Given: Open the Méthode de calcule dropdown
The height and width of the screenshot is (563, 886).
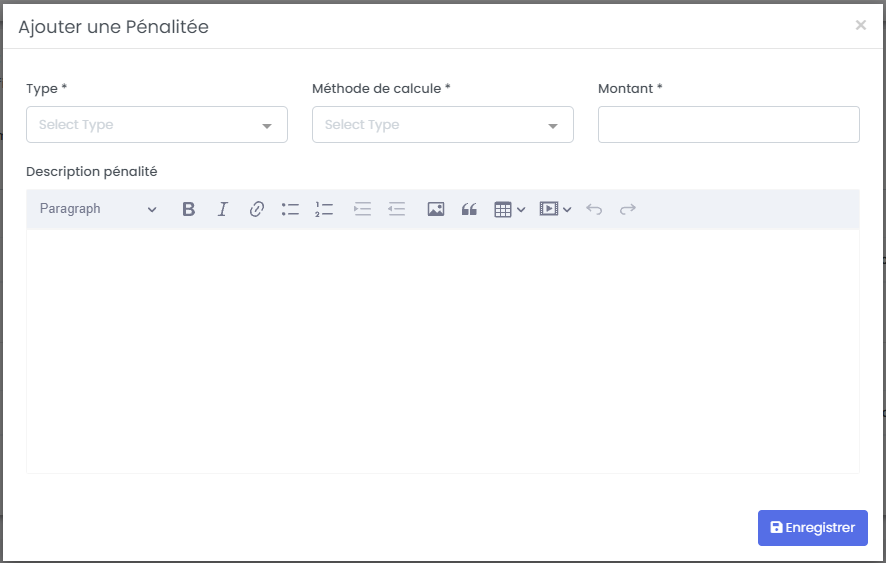Looking at the screenshot, I should [x=443, y=125].
